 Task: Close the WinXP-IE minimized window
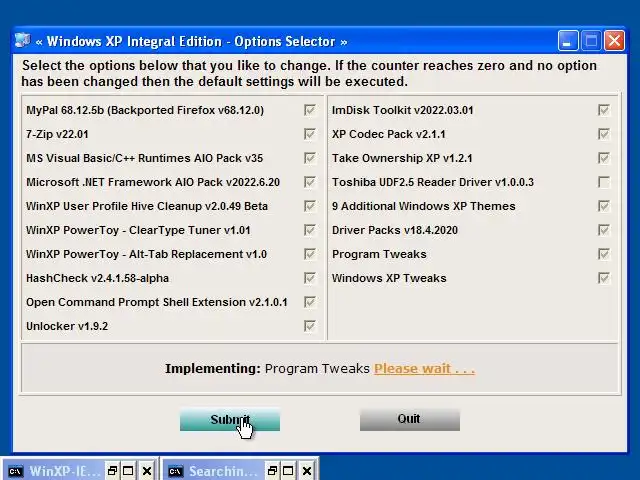147,471
